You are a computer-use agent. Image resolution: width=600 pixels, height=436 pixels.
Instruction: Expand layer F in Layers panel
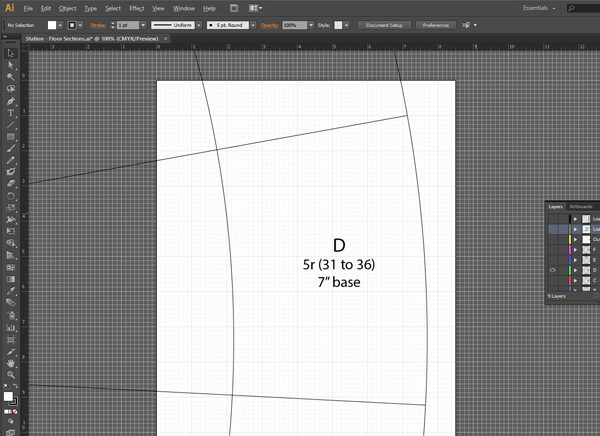575,249
